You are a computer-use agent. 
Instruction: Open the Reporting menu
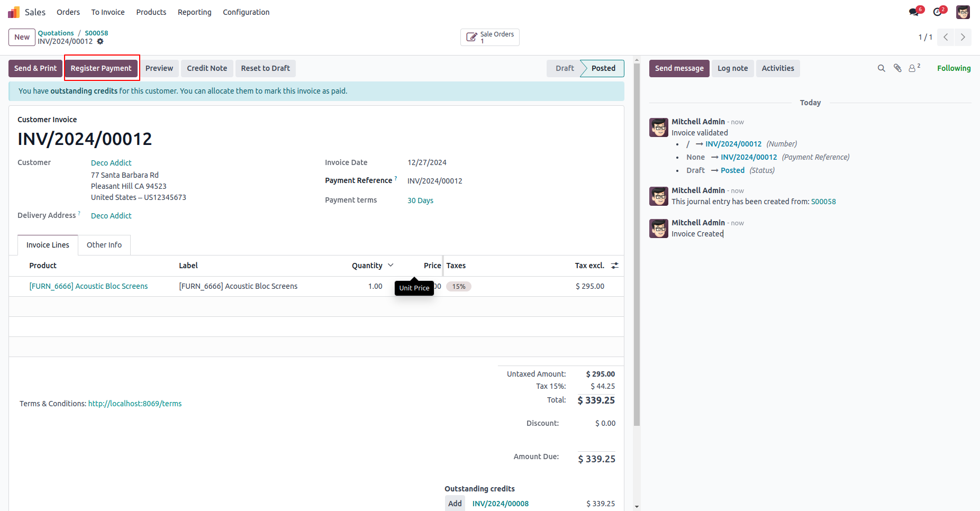[195, 12]
